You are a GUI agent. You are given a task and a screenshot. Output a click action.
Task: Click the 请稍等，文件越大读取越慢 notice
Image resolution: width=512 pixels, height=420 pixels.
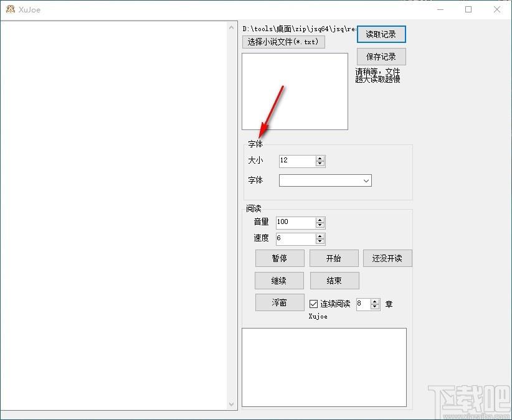tap(378, 75)
